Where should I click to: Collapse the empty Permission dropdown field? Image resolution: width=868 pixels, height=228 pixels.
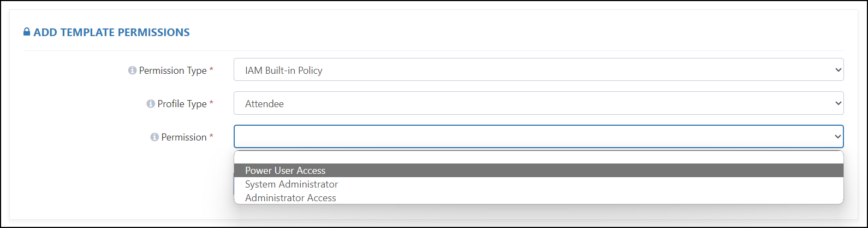click(538, 137)
